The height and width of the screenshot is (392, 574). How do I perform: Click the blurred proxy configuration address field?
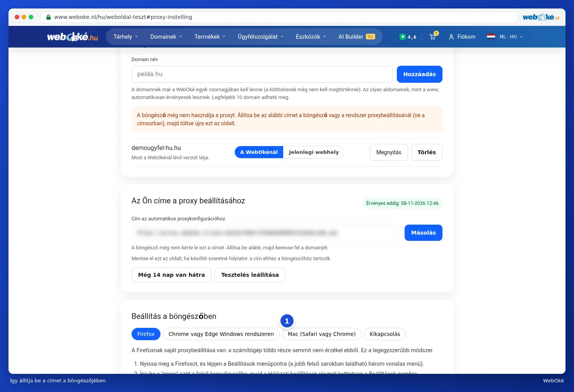pyautogui.click(x=266, y=233)
